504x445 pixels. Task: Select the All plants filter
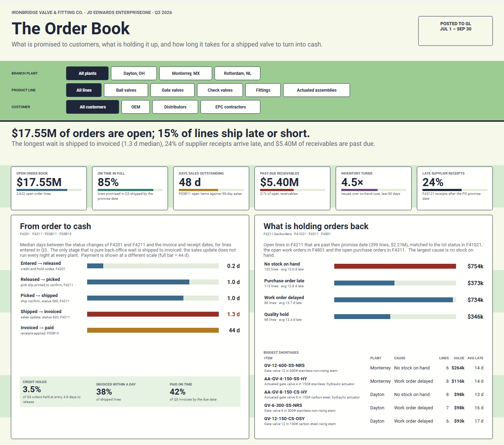[87, 73]
